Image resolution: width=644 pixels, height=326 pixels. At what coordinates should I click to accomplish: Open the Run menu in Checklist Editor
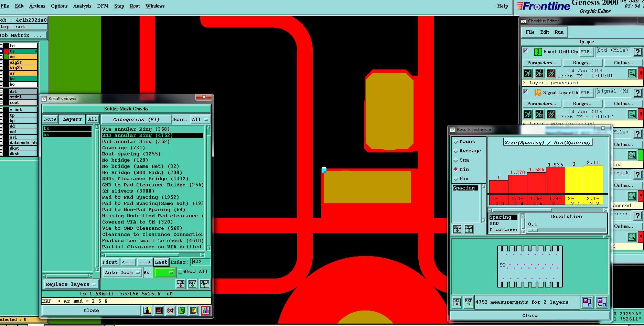[x=559, y=32]
